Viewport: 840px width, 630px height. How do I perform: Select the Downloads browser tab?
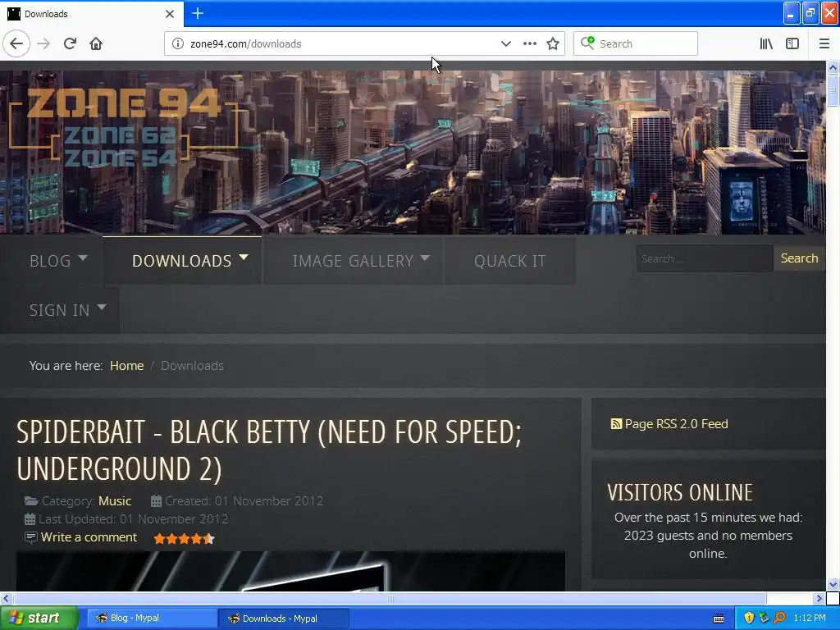tap(91, 14)
